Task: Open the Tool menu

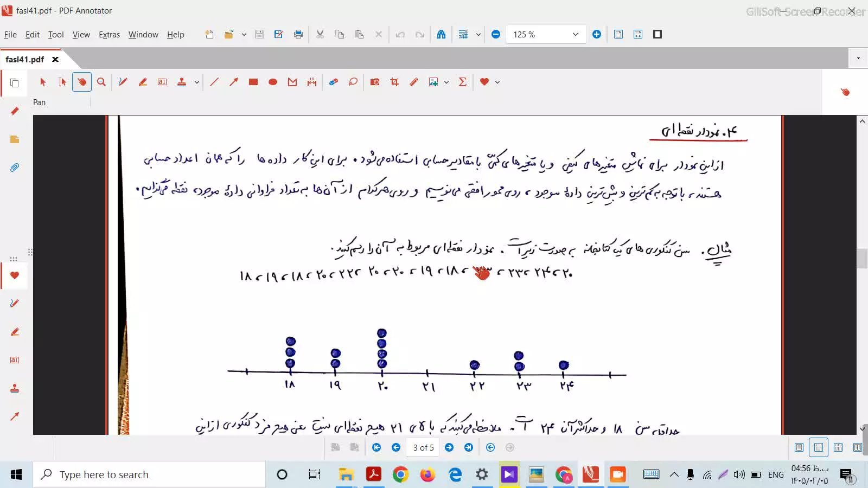Action: [56, 34]
